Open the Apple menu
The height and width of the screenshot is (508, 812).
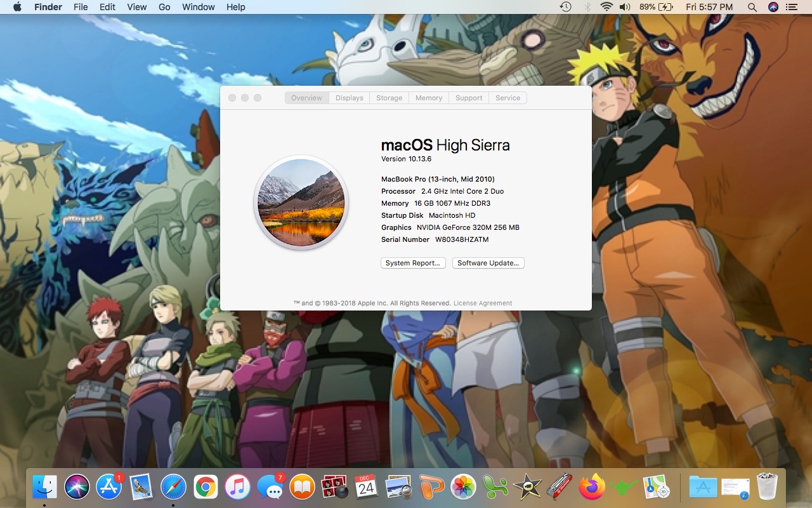[x=17, y=7]
